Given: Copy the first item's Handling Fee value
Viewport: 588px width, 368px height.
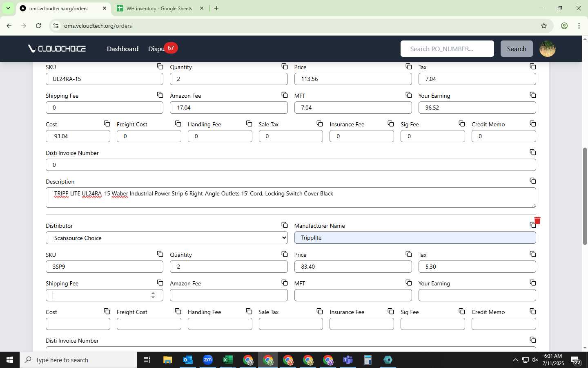Looking at the screenshot, I should [x=249, y=123].
